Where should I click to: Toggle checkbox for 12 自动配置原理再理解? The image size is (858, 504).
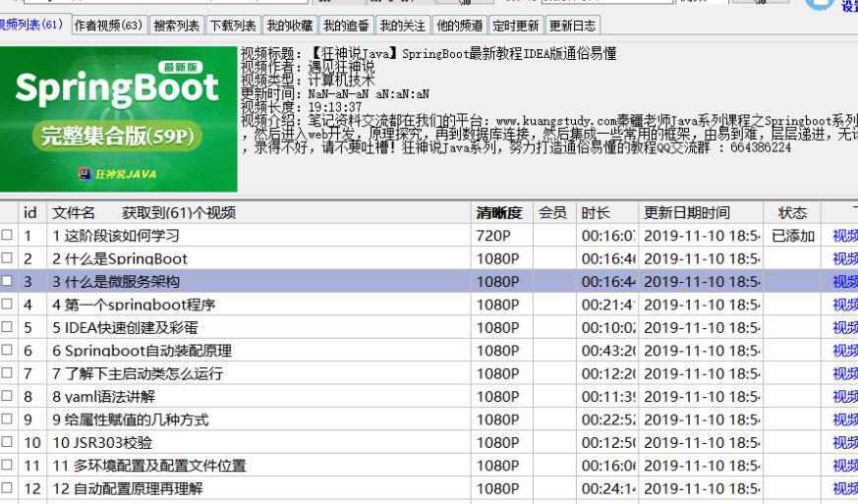click(x=8, y=488)
